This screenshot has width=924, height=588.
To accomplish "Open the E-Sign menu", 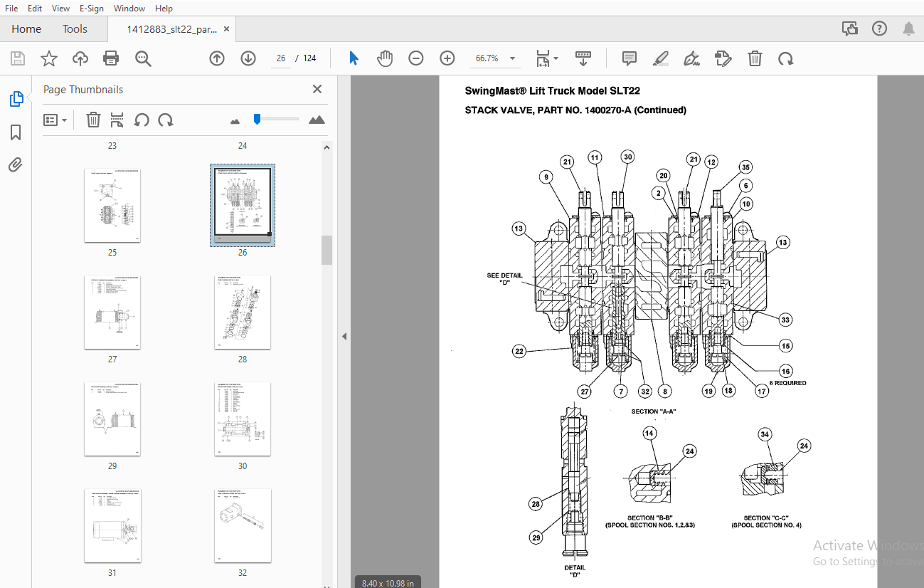I will 92,9.
